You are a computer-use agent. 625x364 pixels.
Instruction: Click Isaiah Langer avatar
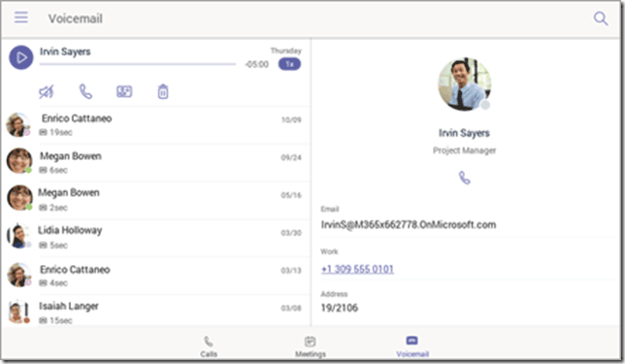(19, 312)
